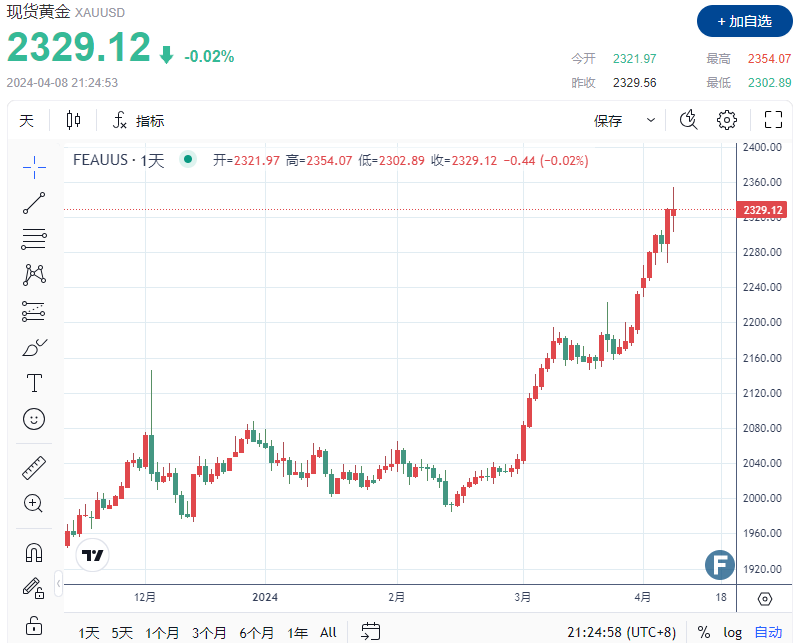Select the brush drawing tool

coord(34,346)
